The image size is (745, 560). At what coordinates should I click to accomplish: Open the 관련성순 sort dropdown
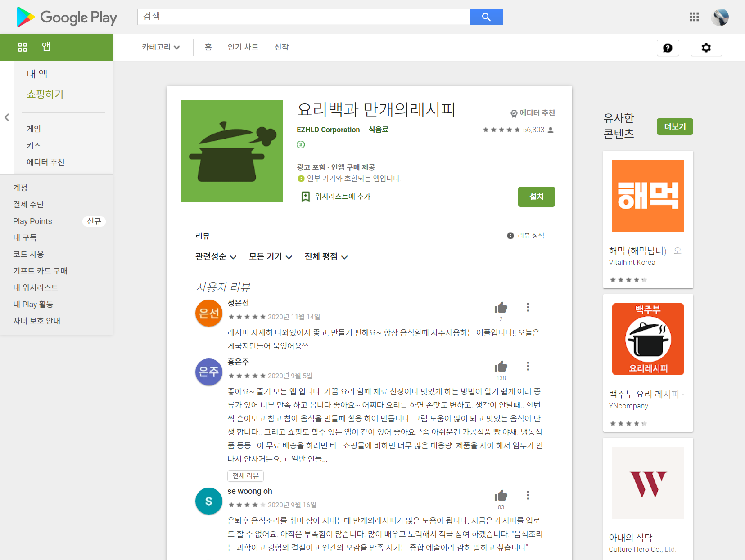216,257
